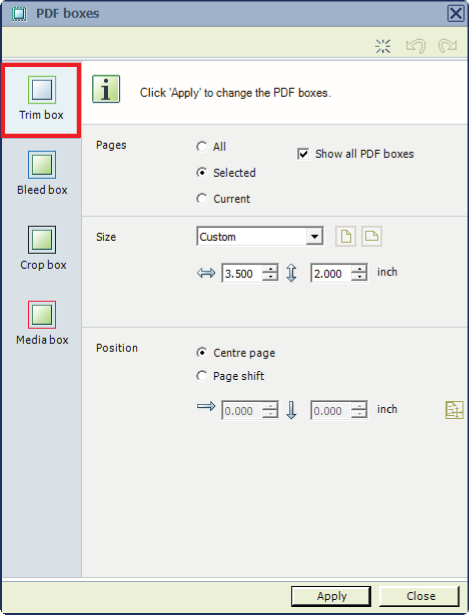Click the width input field showing 3.500
469x615 pixels.
pos(242,273)
